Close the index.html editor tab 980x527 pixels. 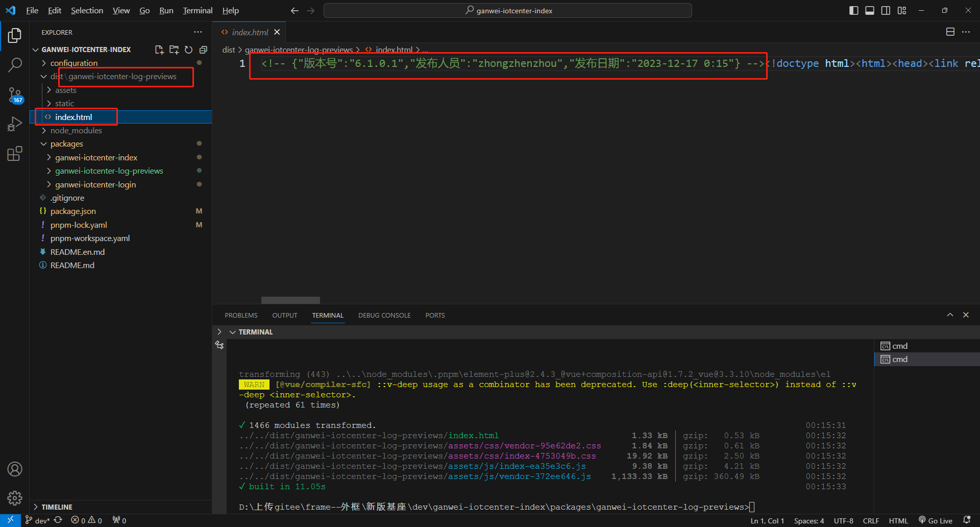277,32
